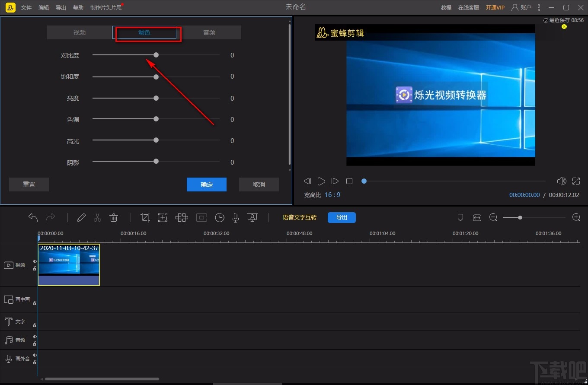Switch to the 音频 tab
588x385 pixels.
[209, 32]
